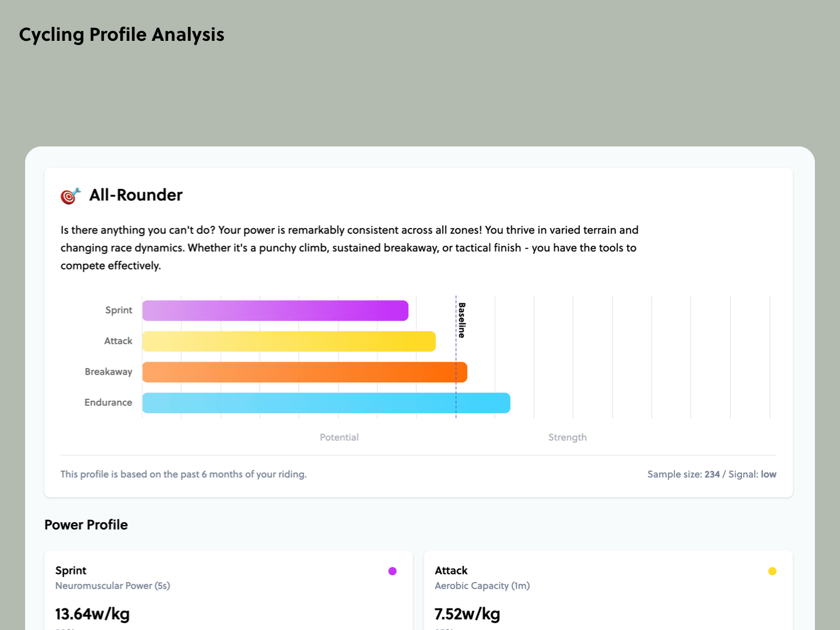The width and height of the screenshot is (840, 630).
Task: Click the target emoji beside All-Rounder
Action: (x=70, y=196)
